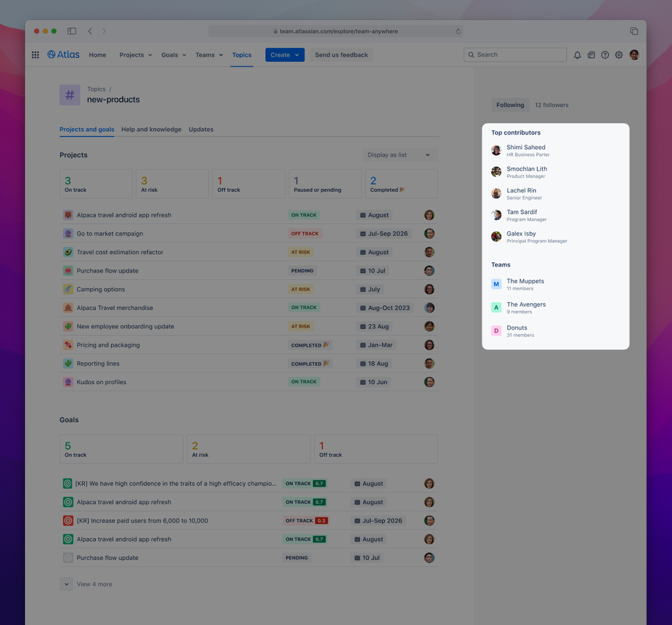Go back with the Safari back arrow

point(90,31)
